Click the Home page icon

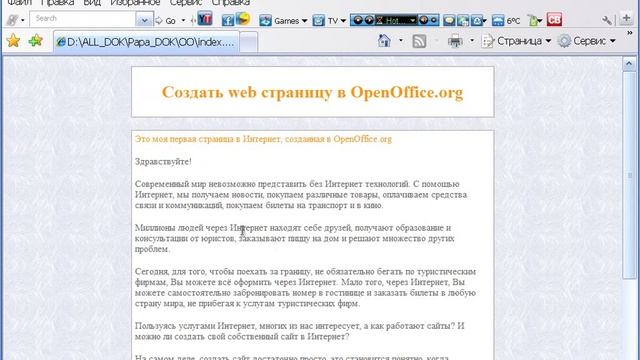pos(384,41)
